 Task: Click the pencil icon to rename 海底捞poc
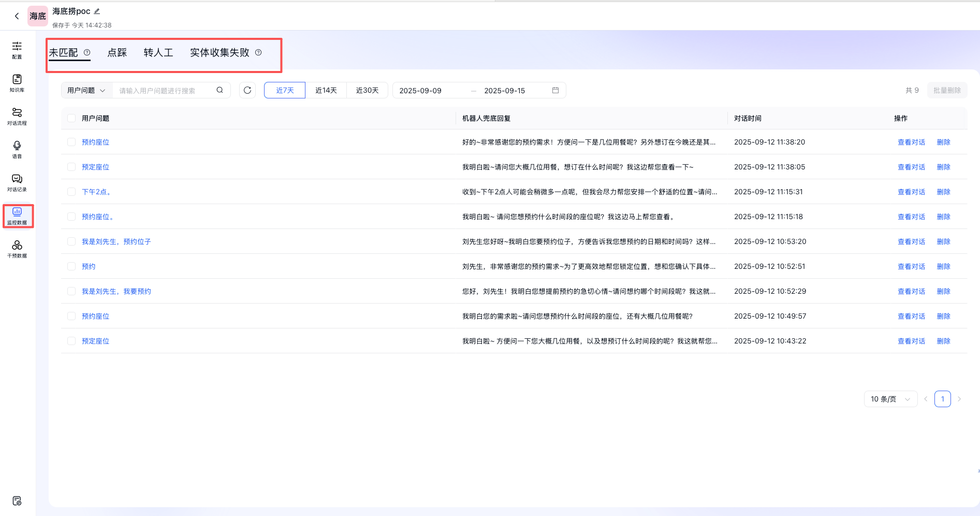coord(96,10)
